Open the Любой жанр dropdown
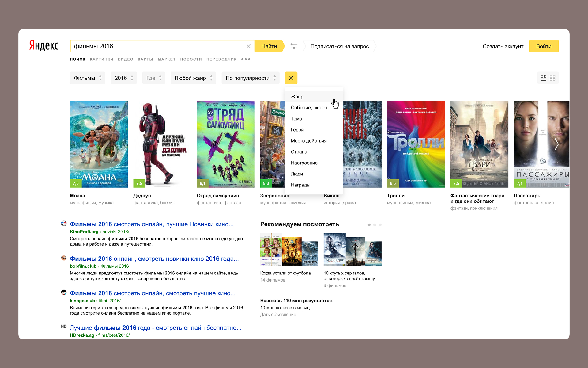 tap(193, 78)
